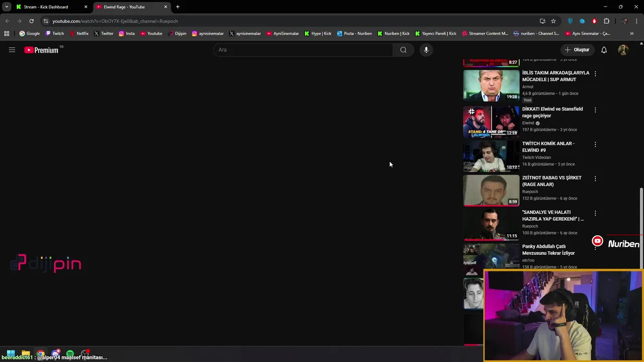Viewport: 644px width, 362px height.
Task: Open the Yayıncı Paneli | Kick bookmark
Action: click(x=436, y=34)
